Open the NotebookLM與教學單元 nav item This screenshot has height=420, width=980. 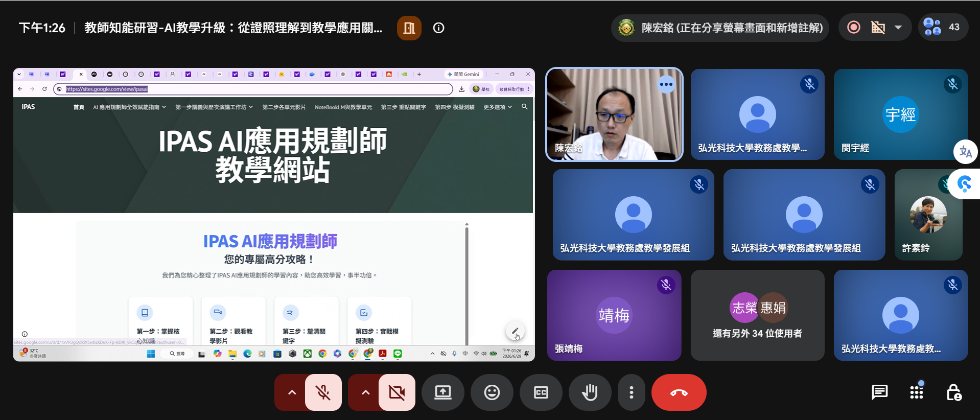click(343, 107)
